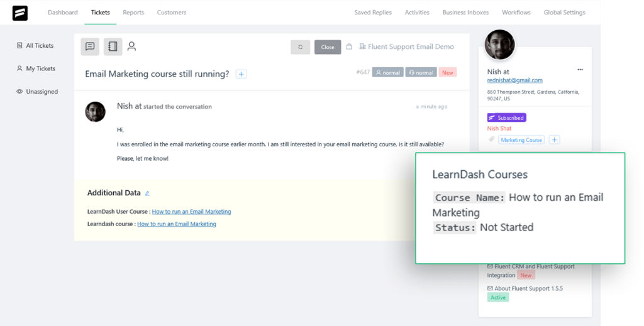Click the Active status badge
Image resolution: width=644 pixels, height=326 pixels.
(498, 297)
